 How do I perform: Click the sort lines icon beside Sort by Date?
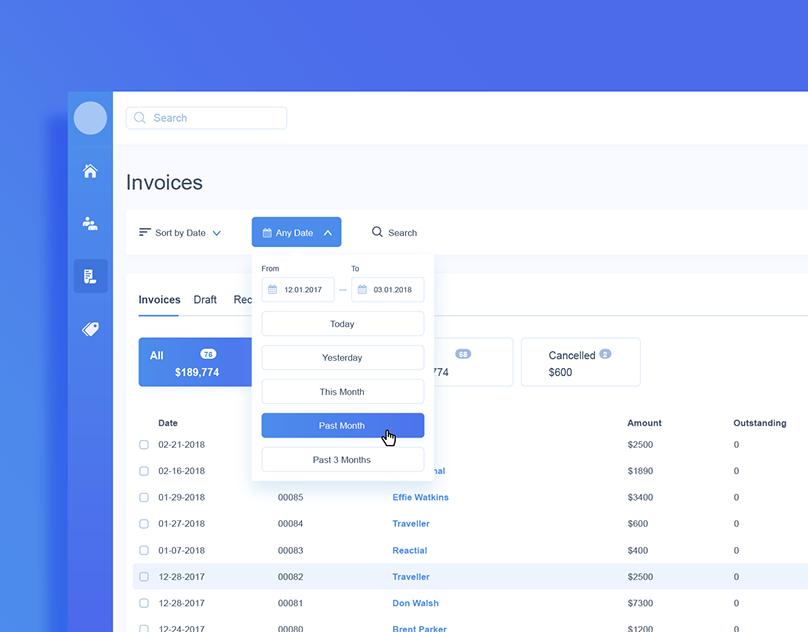pos(145,232)
